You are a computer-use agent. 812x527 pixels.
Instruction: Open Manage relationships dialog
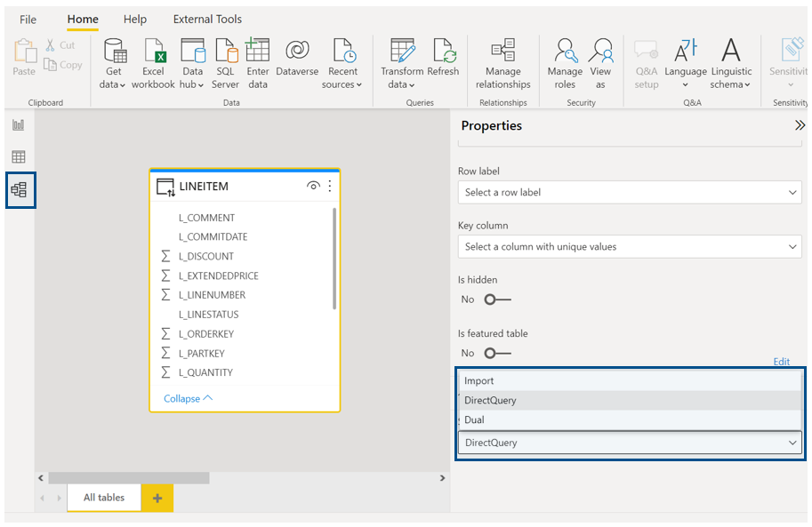[502, 63]
